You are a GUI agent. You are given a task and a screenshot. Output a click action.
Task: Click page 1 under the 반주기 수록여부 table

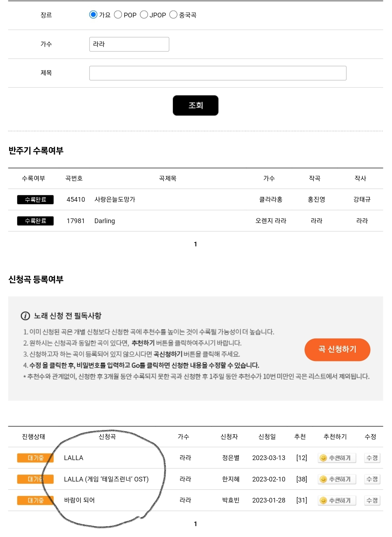pyautogui.click(x=196, y=244)
